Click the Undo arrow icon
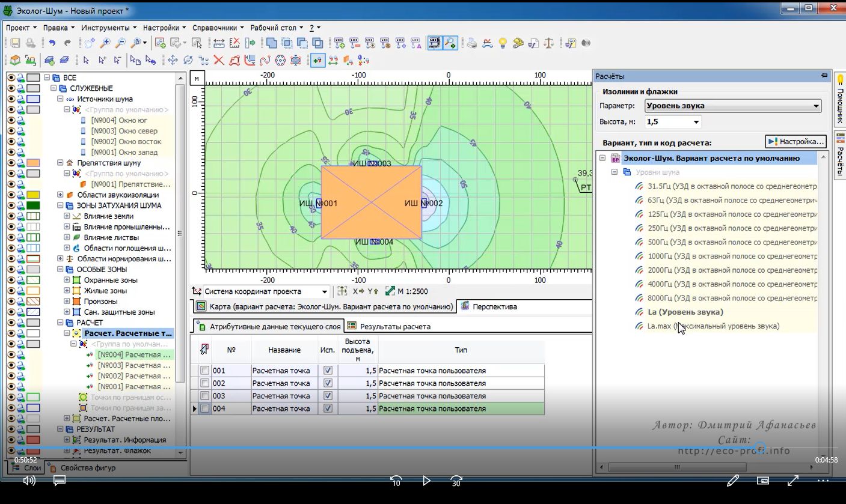Screen dimensions: 846x504 pyautogui.click(x=52, y=43)
